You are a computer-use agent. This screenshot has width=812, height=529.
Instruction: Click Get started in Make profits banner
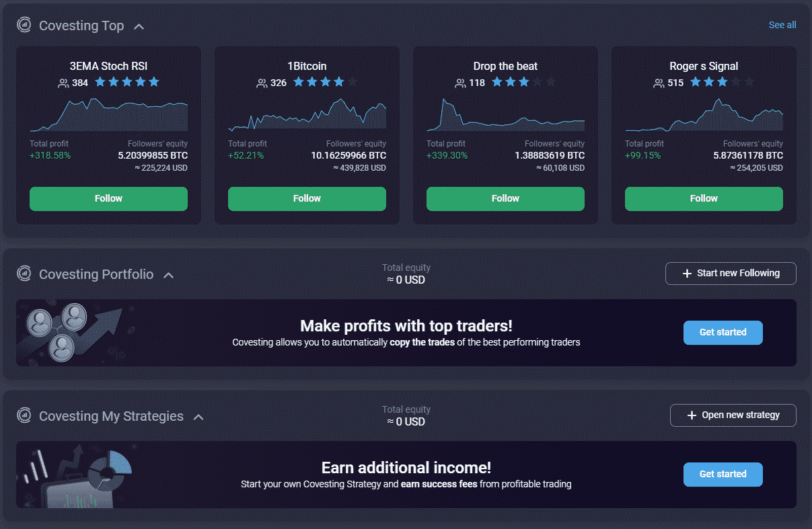point(723,332)
